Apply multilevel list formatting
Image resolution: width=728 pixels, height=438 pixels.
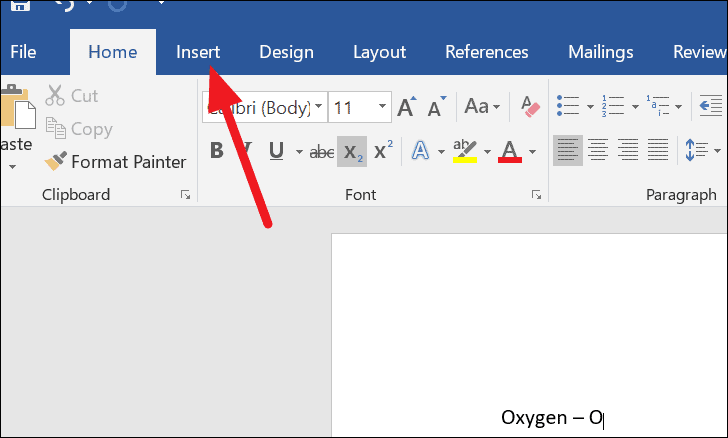[657, 106]
